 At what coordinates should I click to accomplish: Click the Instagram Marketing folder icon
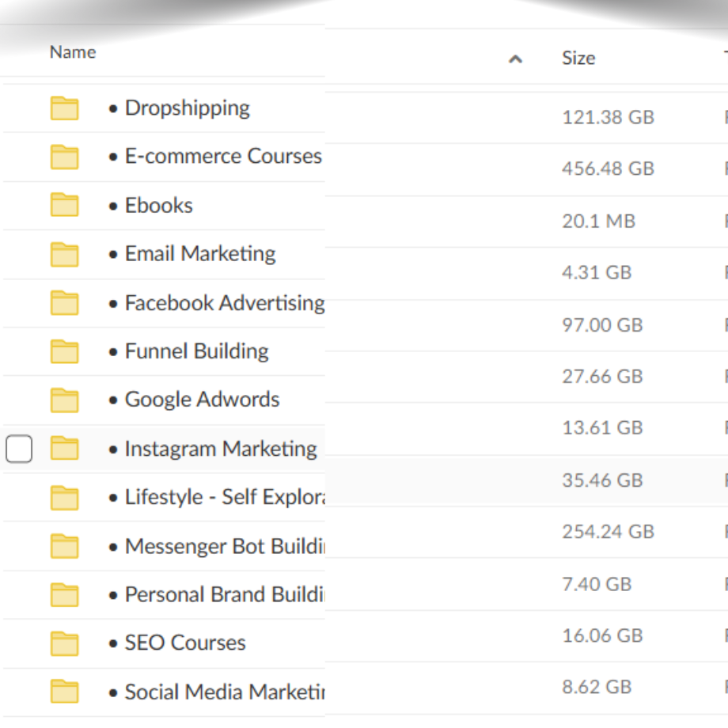tap(64, 448)
